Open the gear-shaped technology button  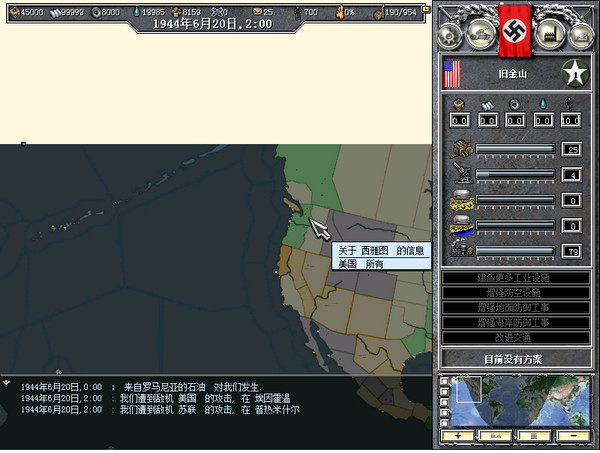coord(450,36)
